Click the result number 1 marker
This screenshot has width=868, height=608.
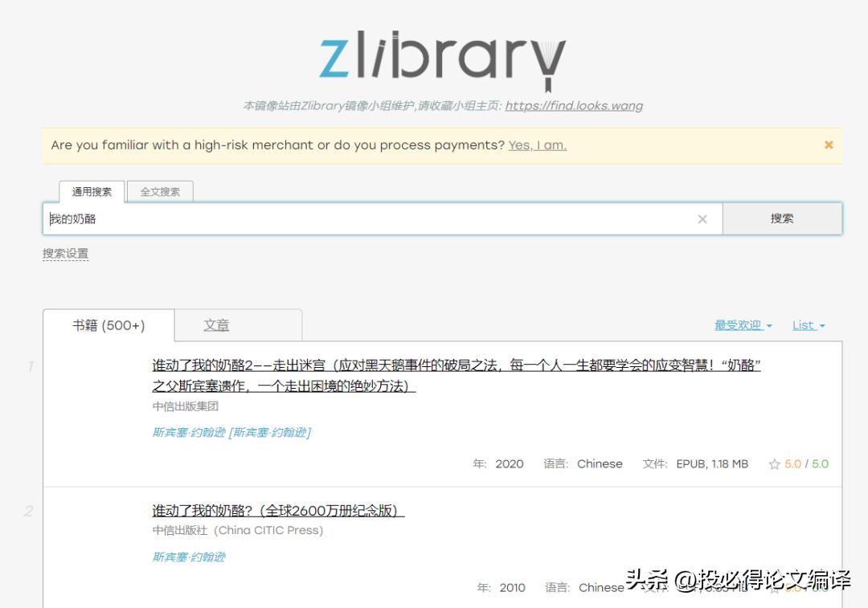click(30, 366)
